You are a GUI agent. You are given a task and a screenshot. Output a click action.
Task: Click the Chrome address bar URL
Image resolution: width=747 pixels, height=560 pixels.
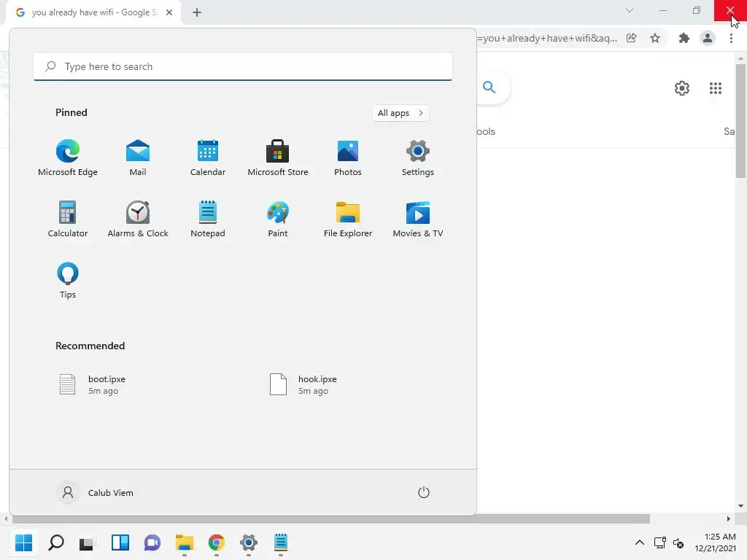coord(547,38)
